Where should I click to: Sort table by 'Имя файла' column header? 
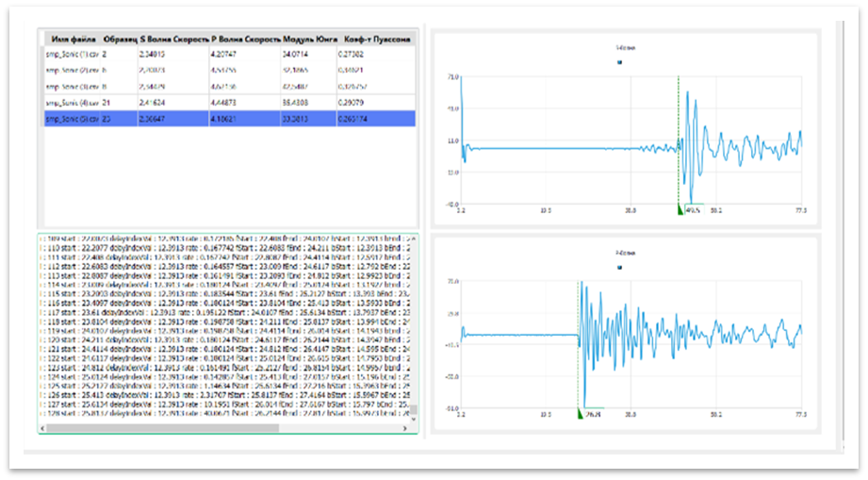point(74,40)
